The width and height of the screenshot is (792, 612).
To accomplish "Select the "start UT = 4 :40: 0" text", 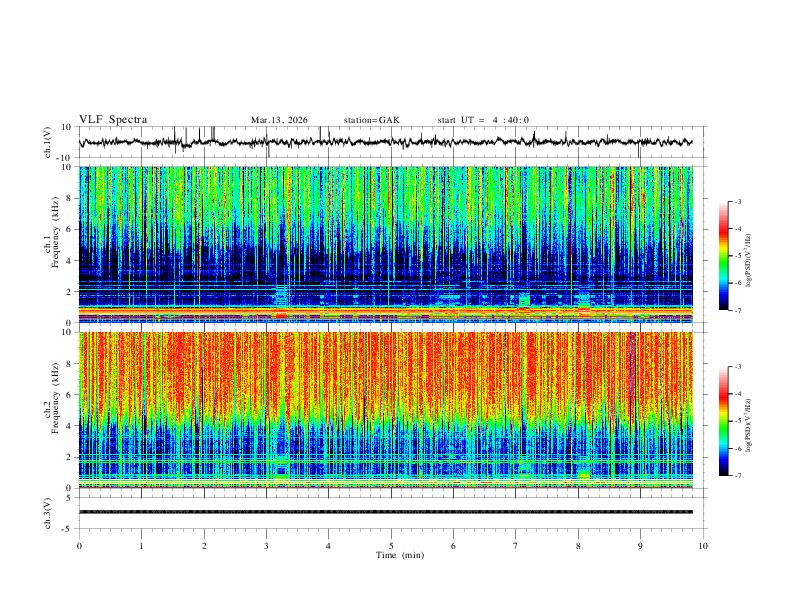I will [483, 120].
